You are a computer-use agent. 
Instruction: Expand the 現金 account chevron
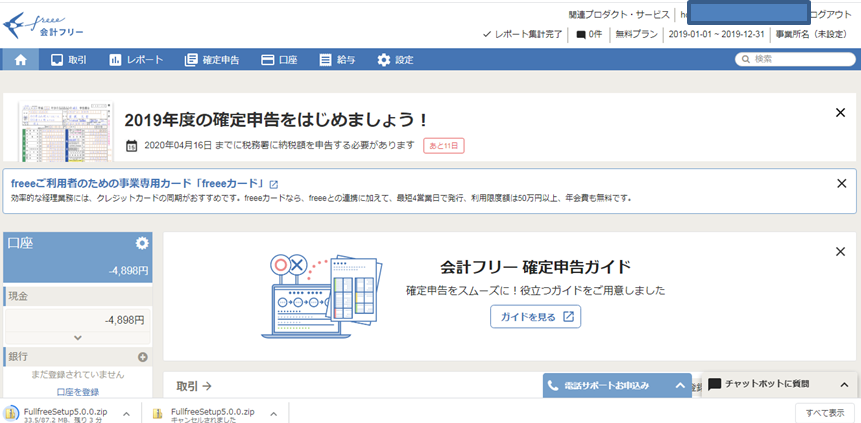[x=77, y=338]
